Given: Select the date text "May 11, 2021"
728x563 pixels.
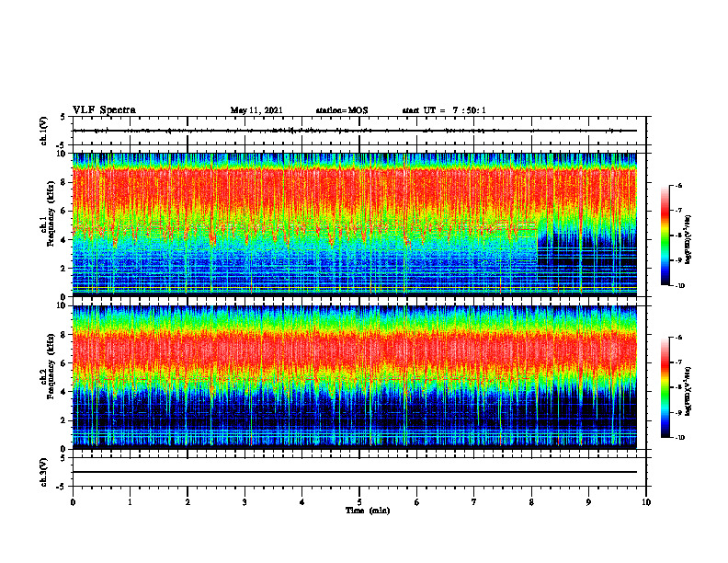Looking at the screenshot, I should [x=256, y=110].
